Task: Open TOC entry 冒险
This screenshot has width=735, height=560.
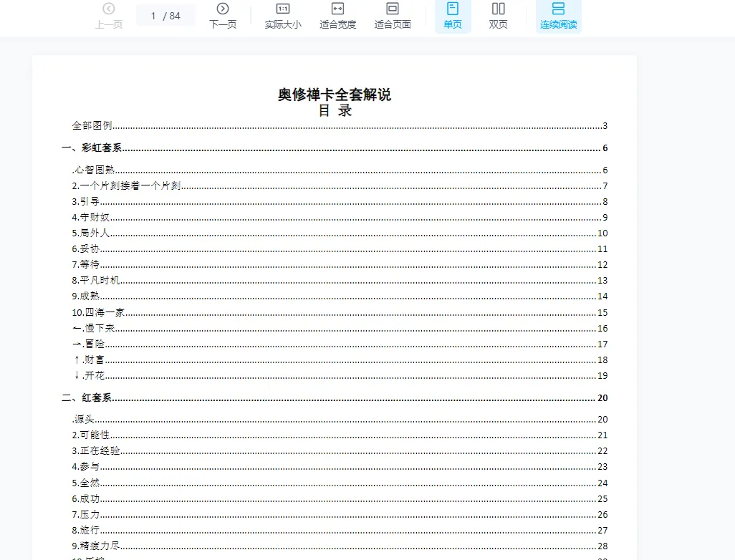Action: (340, 344)
